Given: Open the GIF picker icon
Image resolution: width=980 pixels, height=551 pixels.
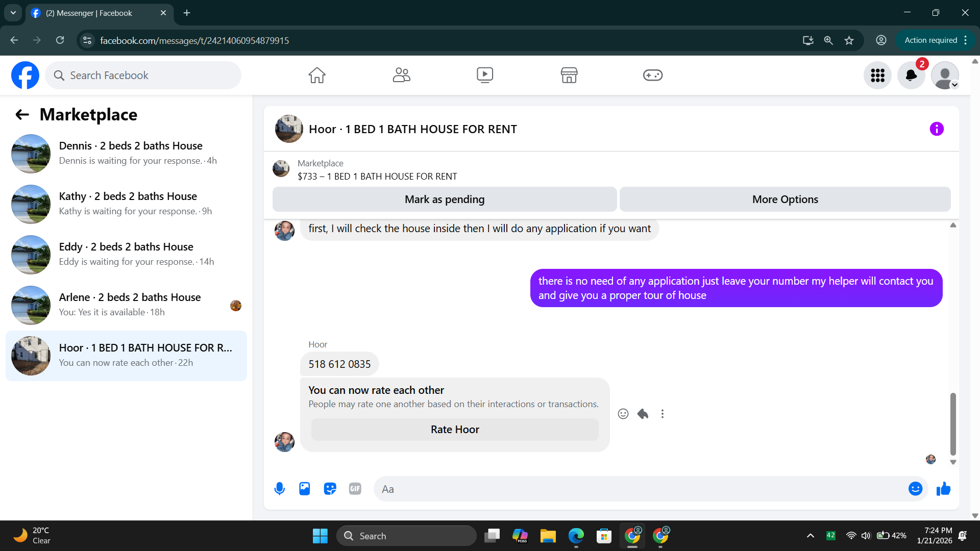Looking at the screenshot, I should click(x=355, y=489).
